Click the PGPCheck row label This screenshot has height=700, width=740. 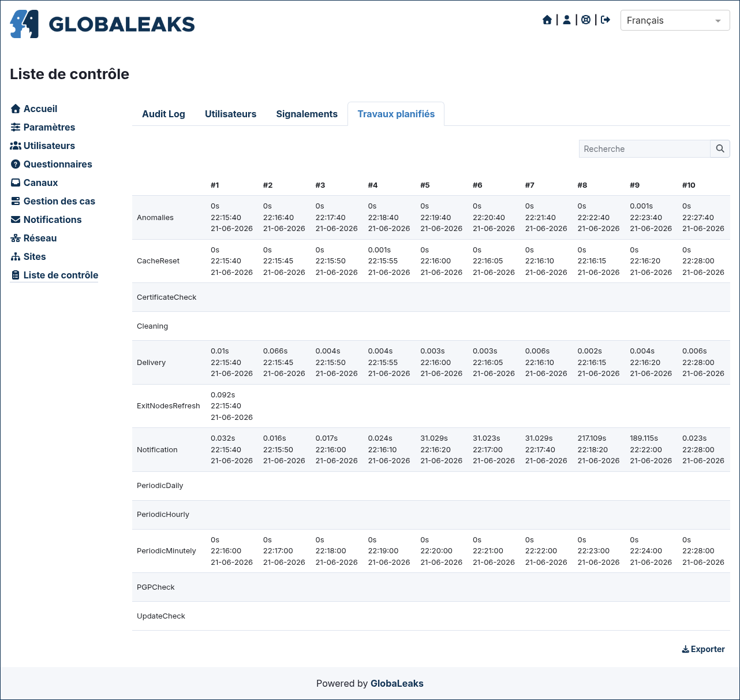(156, 587)
